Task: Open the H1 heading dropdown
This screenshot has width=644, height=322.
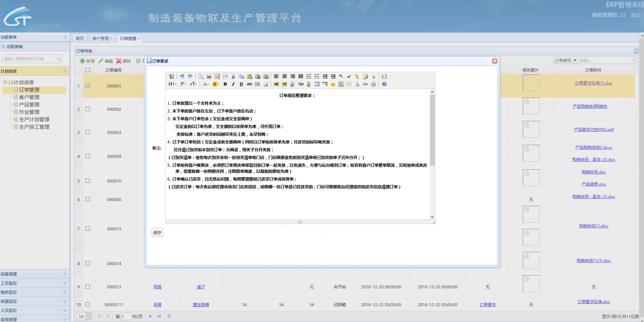Action: point(172,84)
